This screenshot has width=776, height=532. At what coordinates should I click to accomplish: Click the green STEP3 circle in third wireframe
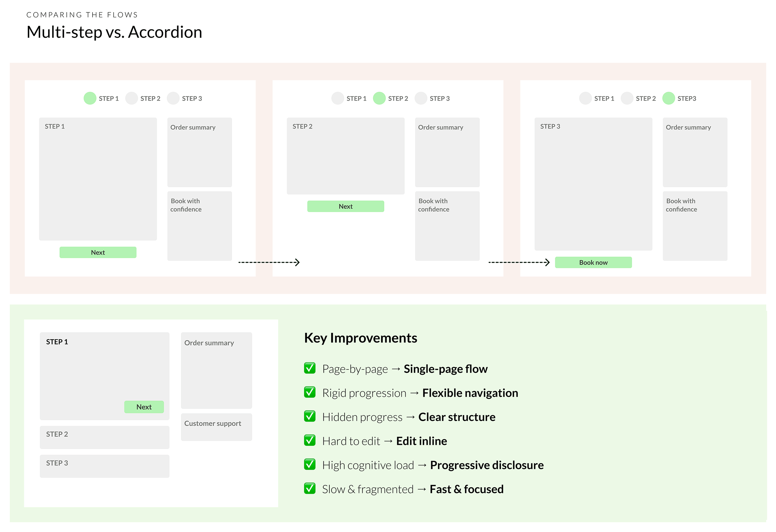669,98
